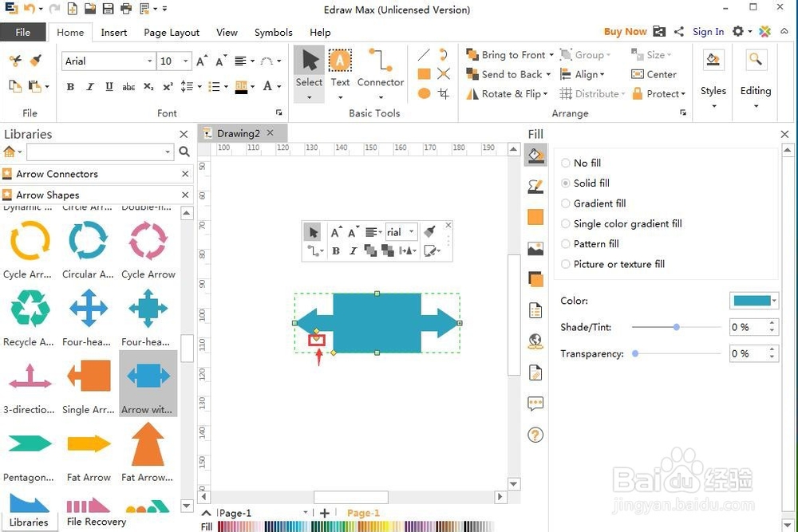The height and width of the screenshot is (532, 798).
Task: Select the Text tool
Action: [x=340, y=73]
